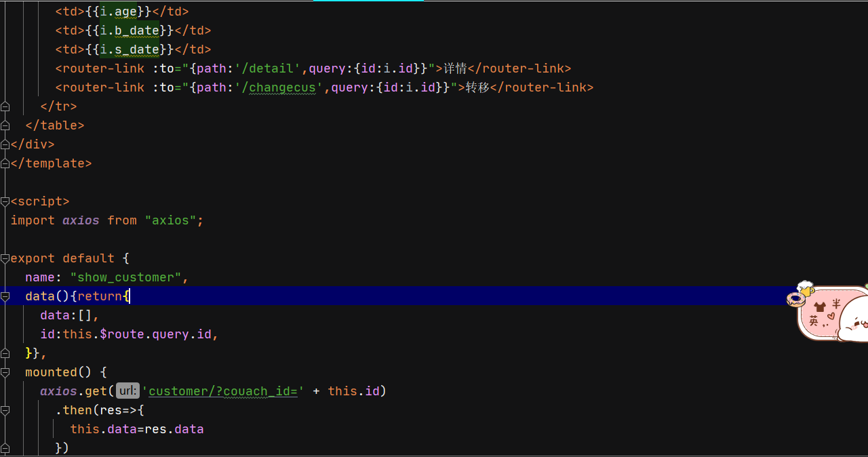Click the "show_customer" name string
The width and height of the screenshot is (868, 457).
126,277
